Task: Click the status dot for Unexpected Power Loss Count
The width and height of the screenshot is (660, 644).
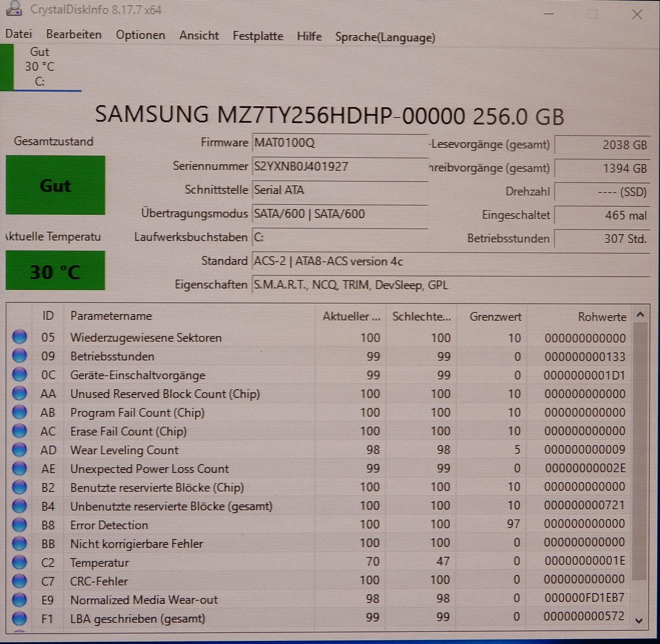Action: tap(20, 468)
